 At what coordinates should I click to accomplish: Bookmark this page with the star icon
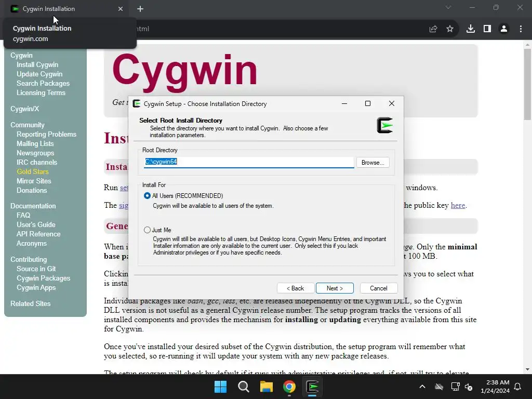point(450,29)
